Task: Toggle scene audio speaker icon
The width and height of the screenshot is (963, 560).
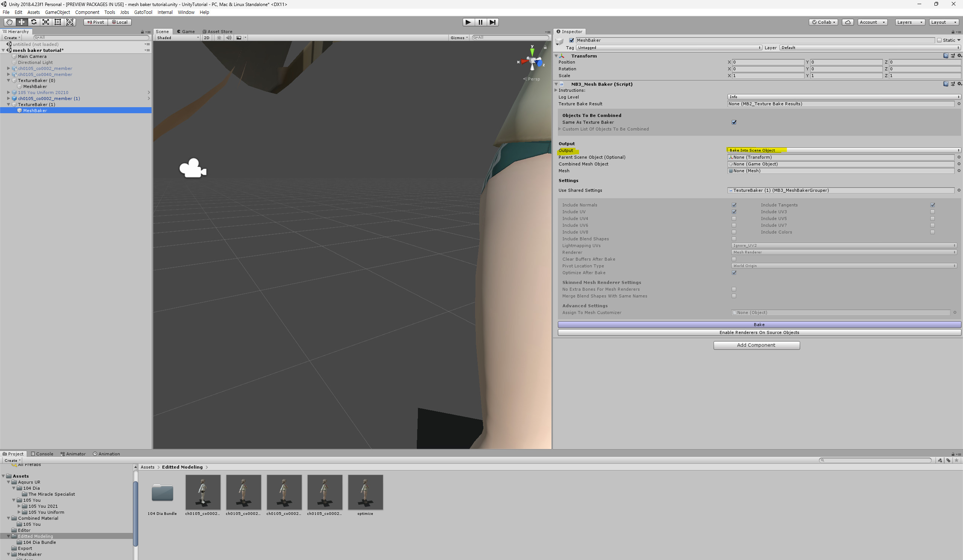Action: pos(228,38)
